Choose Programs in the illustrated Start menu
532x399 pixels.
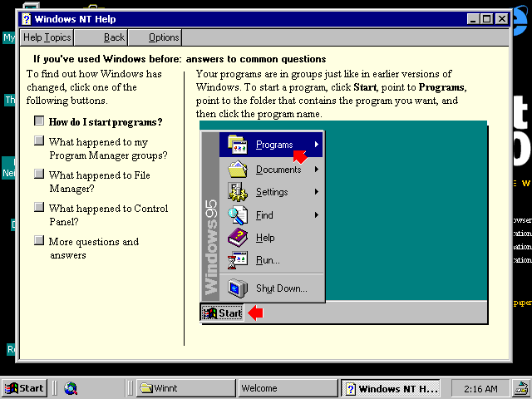tap(271, 145)
